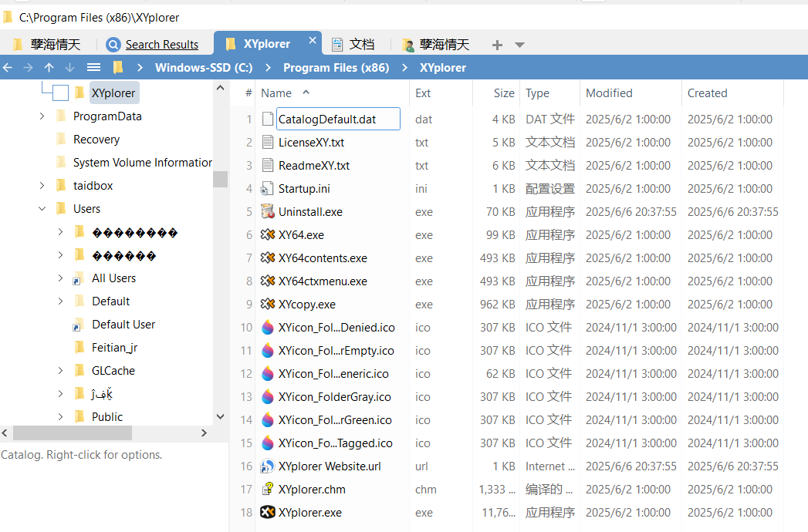Click the Default User shortcut folder icon
Viewport: 808px width, 532px height.
[78, 325]
